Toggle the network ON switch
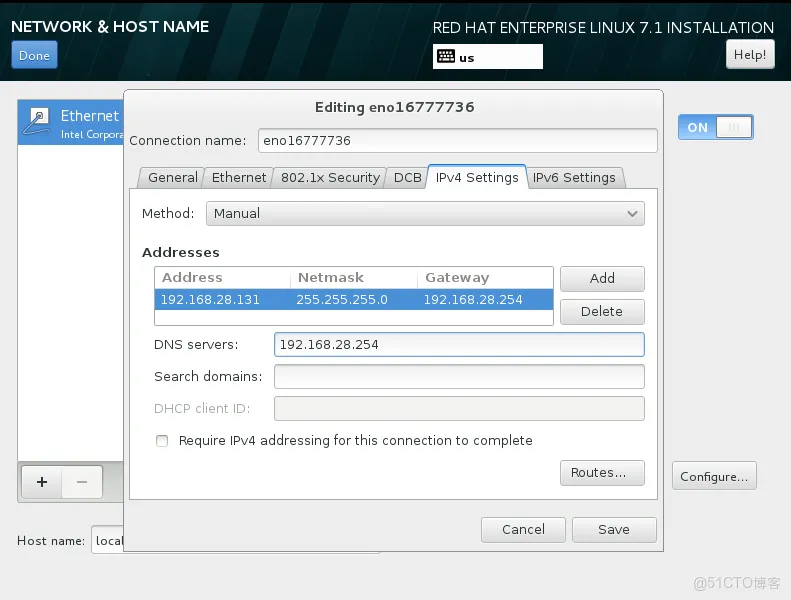 coord(715,127)
